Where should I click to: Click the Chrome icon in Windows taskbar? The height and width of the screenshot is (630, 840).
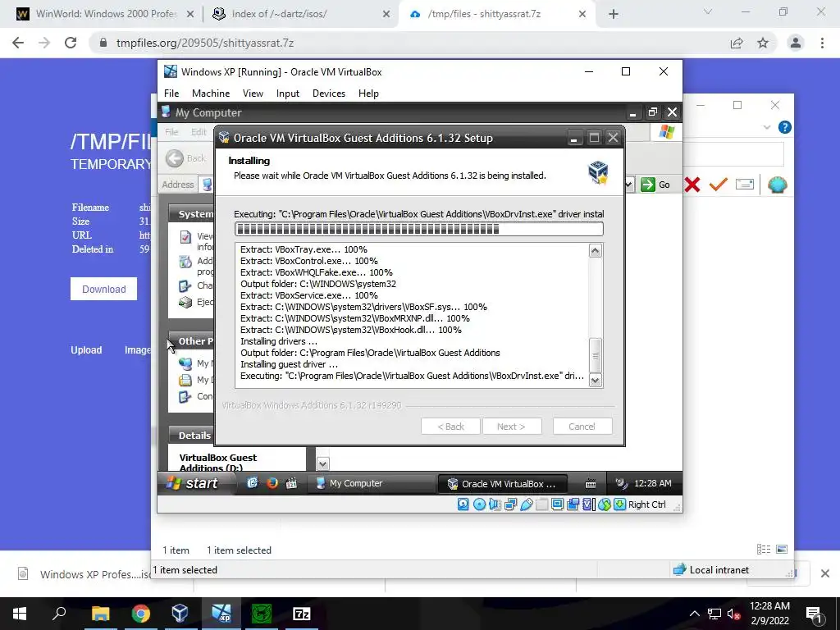(140, 614)
